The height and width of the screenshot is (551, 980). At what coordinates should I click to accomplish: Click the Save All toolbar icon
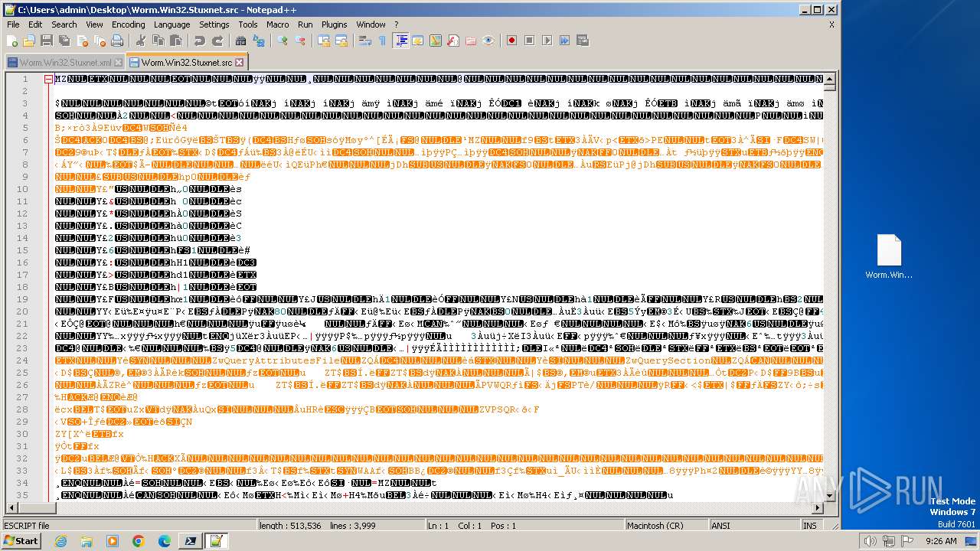[63, 41]
